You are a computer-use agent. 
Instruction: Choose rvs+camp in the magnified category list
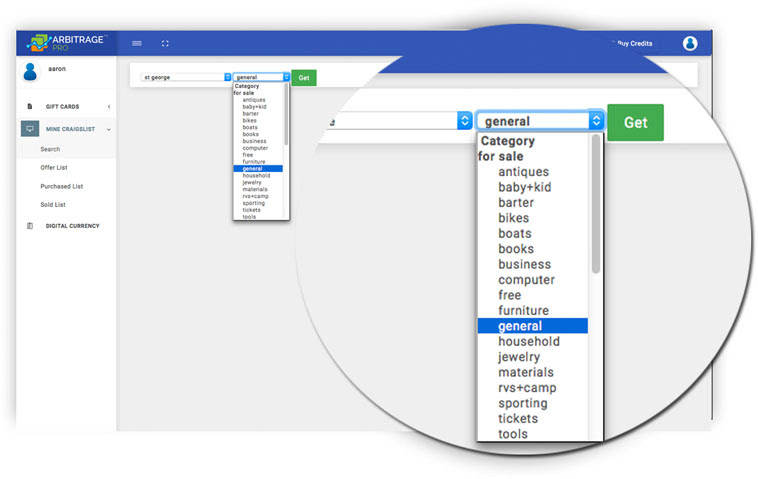pos(527,388)
